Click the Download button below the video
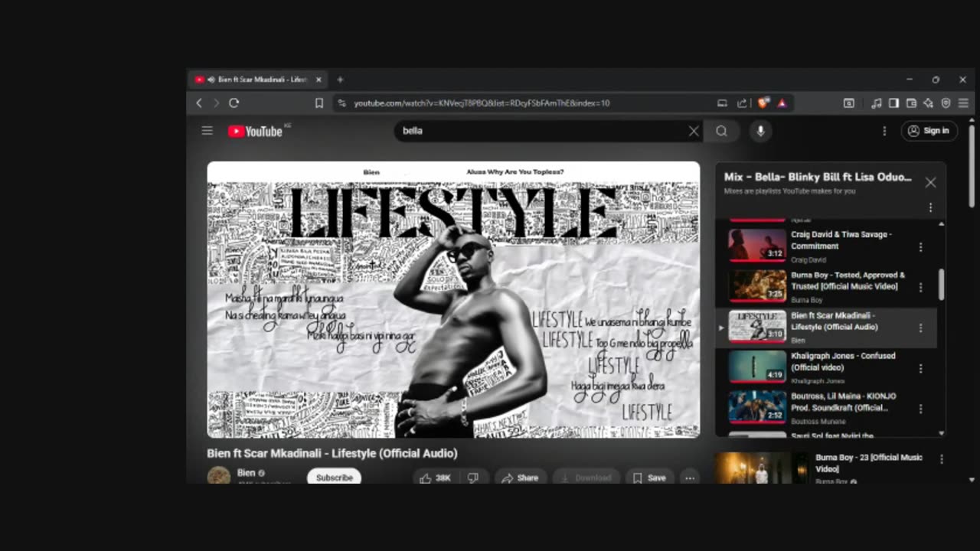Viewport: 980px width, 551px height. click(586, 478)
